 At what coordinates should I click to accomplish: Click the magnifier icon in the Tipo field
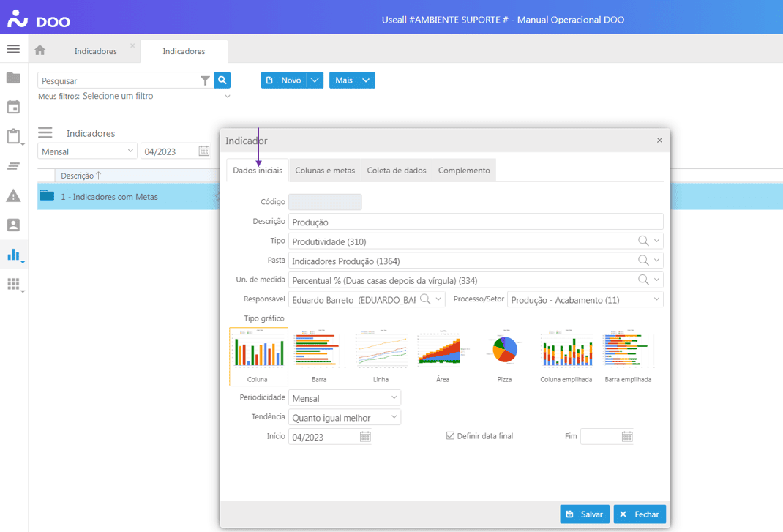642,241
